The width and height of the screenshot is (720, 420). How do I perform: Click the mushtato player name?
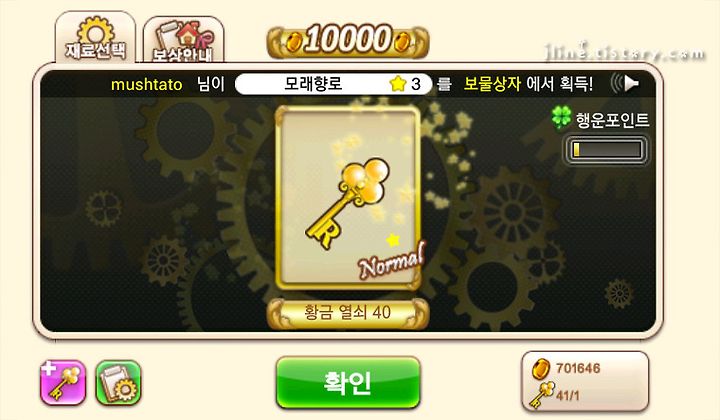[146, 84]
